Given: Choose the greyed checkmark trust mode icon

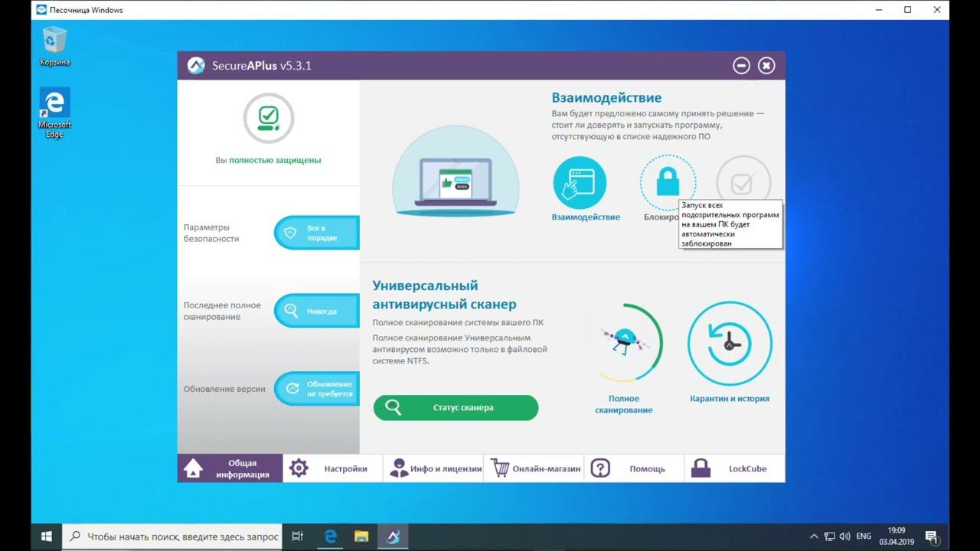Looking at the screenshot, I should coord(743,183).
